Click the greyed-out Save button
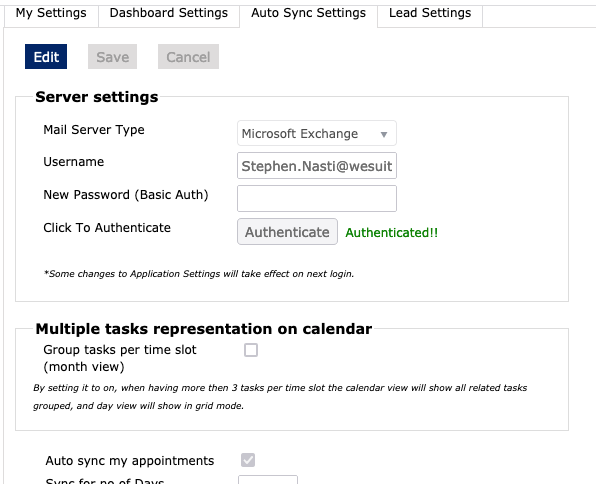 click(113, 57)
